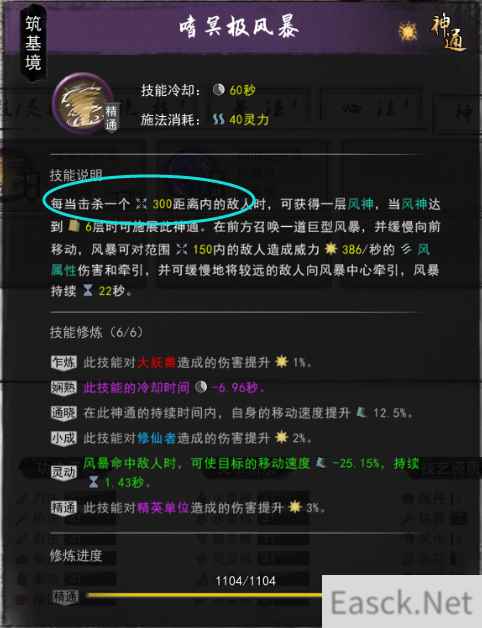Click the 技能修炼 (6/6) section header
This screenshot has height=628, width=482.
[x=96, y=332]
